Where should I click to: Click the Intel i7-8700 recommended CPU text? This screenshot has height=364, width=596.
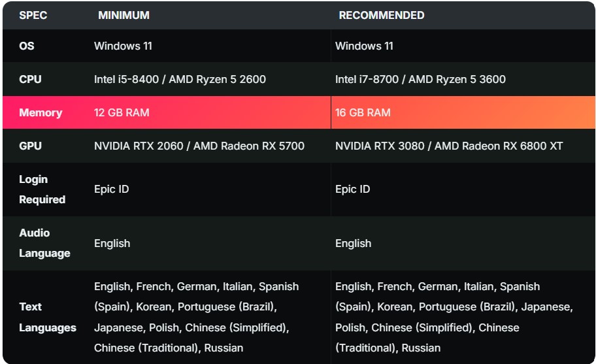point(369,79)
